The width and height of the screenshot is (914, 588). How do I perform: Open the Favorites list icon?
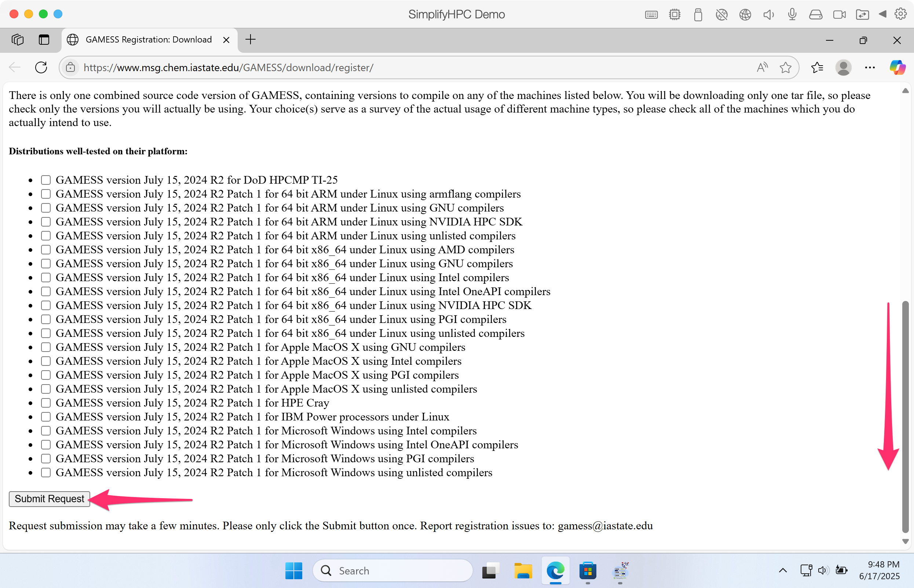point(816,67)
